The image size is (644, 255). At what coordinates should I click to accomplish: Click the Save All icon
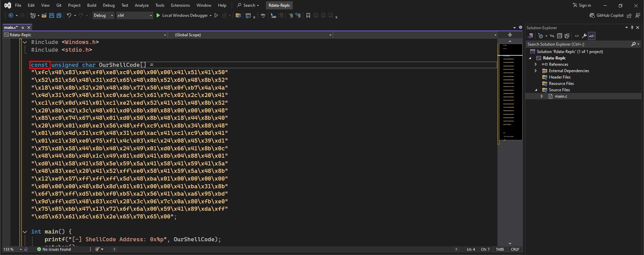click(x=59, y=15)
